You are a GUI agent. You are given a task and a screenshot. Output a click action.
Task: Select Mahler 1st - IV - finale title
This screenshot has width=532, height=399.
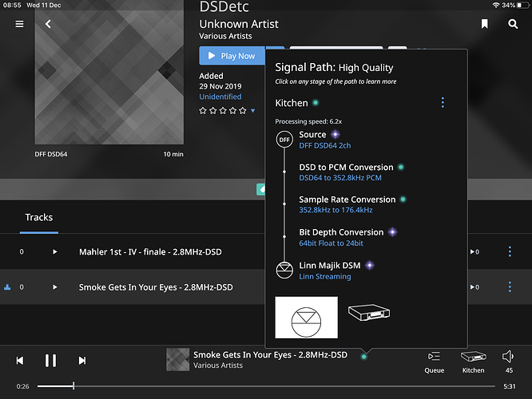pyautogui.click(x=150, y=252)
